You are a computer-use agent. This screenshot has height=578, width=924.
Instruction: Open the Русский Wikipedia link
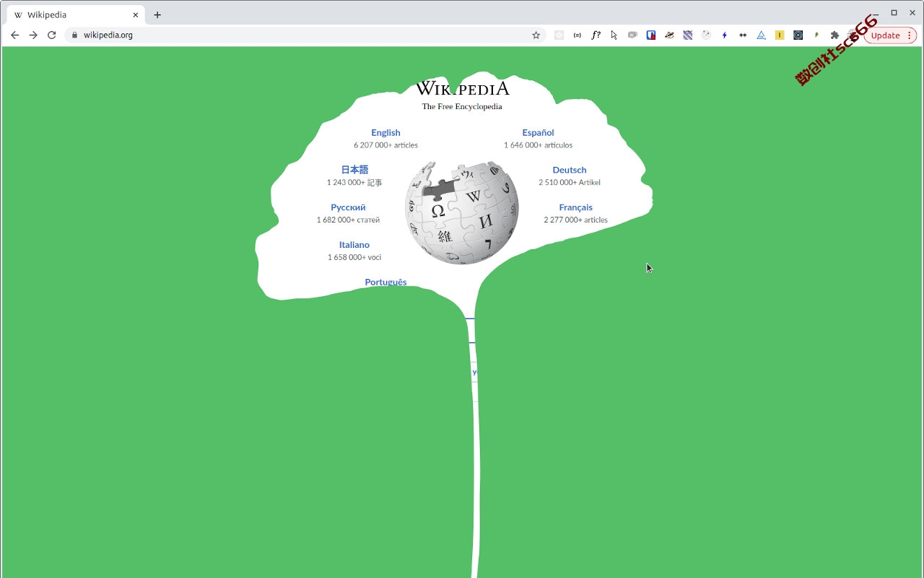348,207
